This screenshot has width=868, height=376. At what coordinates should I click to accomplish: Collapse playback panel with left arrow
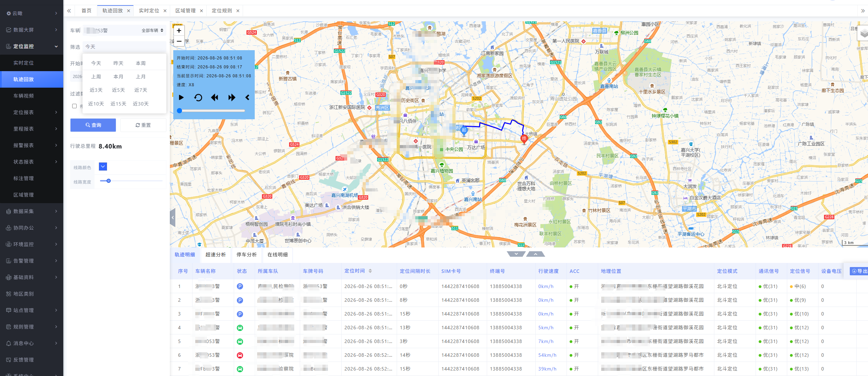[248, 98]
